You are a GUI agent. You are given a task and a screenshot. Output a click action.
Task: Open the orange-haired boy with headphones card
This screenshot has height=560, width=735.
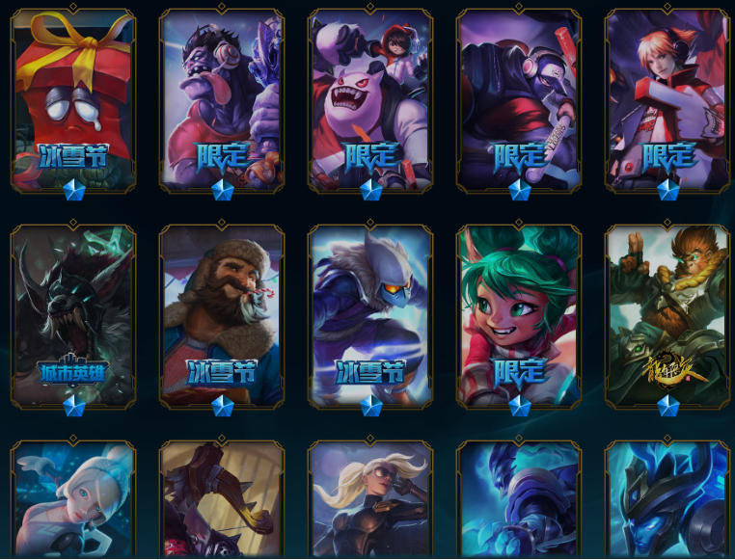[667, 99]
